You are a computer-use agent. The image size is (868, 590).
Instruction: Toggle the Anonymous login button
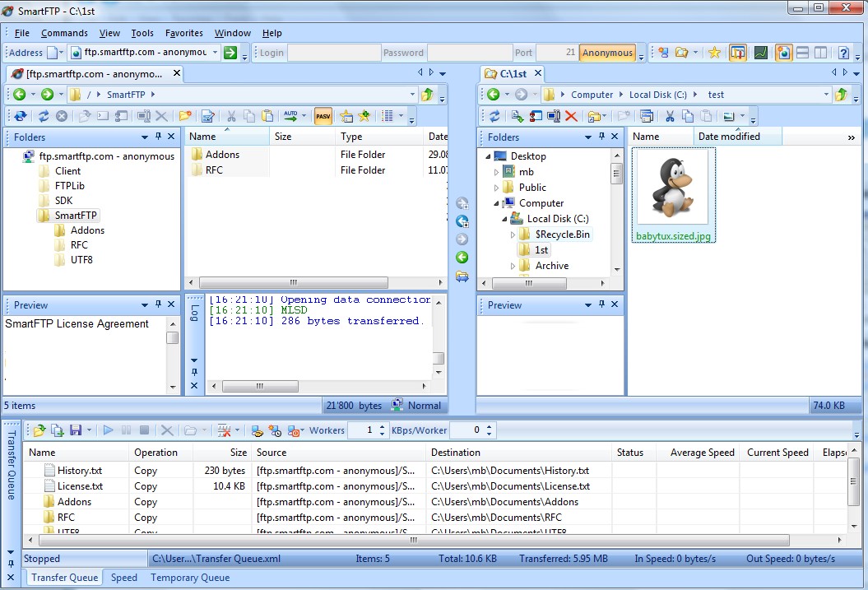tap(607, 53)
